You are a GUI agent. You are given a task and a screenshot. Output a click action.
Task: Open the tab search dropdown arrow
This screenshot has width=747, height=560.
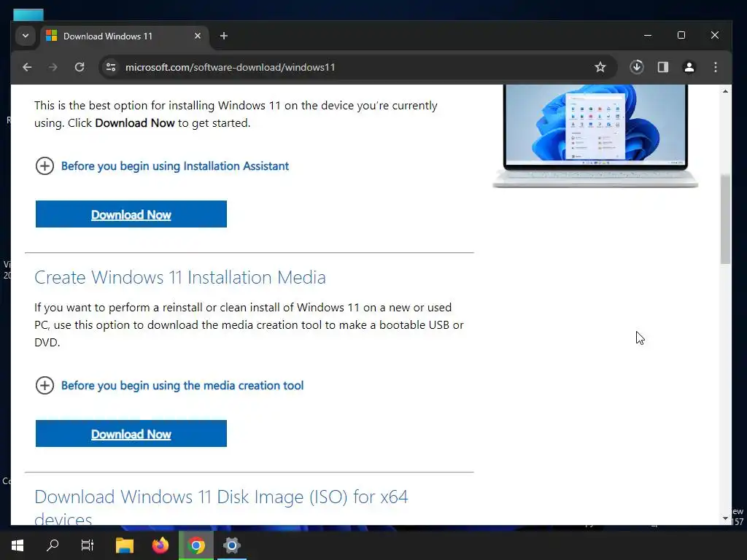tap(26, 36)
